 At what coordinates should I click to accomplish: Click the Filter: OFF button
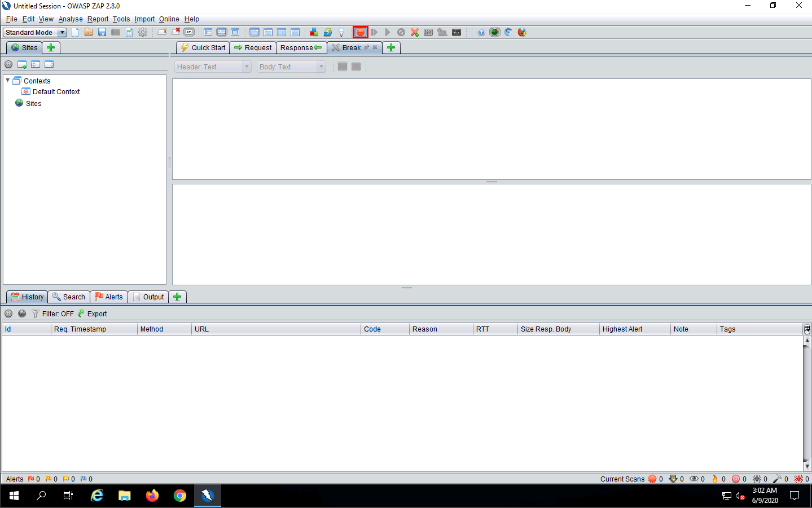pos(52,313)
